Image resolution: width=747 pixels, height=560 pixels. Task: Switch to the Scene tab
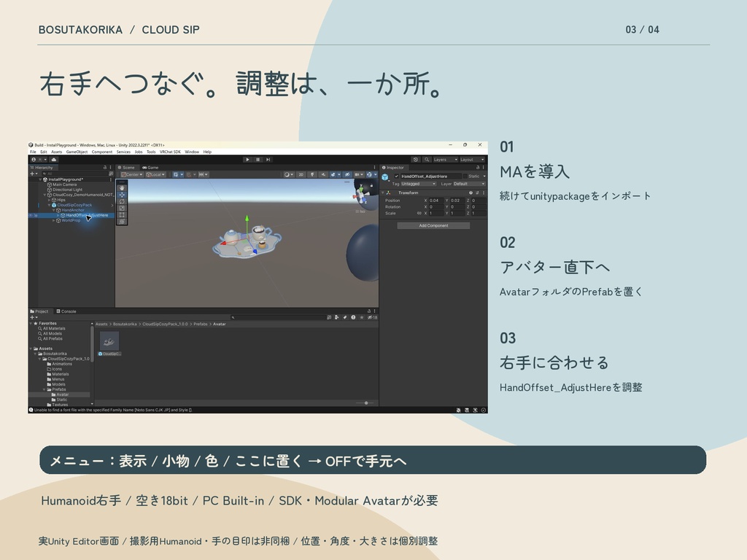(126, 168)
